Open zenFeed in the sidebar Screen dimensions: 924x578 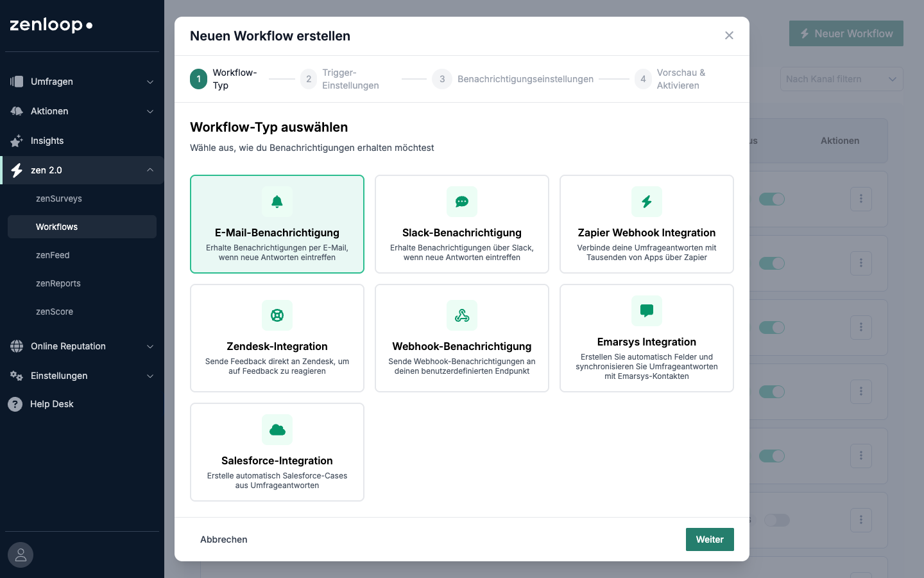click(x=53, y=255)
